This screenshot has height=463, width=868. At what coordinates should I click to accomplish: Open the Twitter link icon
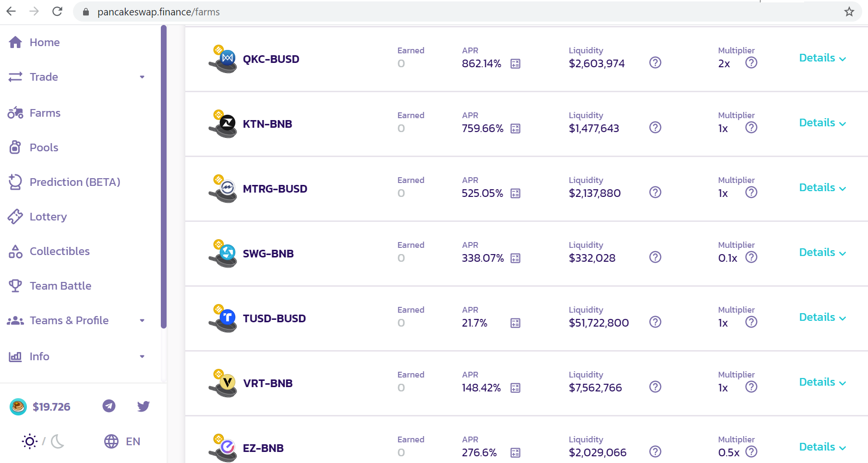[x=143, y=406]
